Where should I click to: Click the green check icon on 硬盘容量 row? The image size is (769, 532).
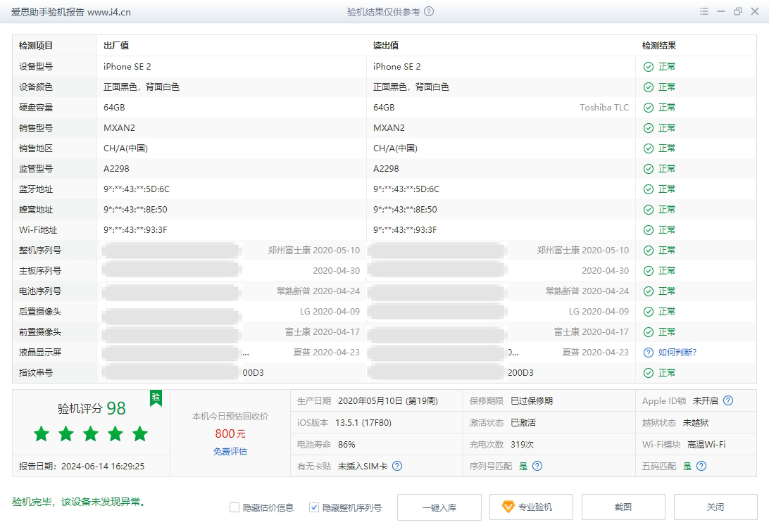(x=648, y=107)
